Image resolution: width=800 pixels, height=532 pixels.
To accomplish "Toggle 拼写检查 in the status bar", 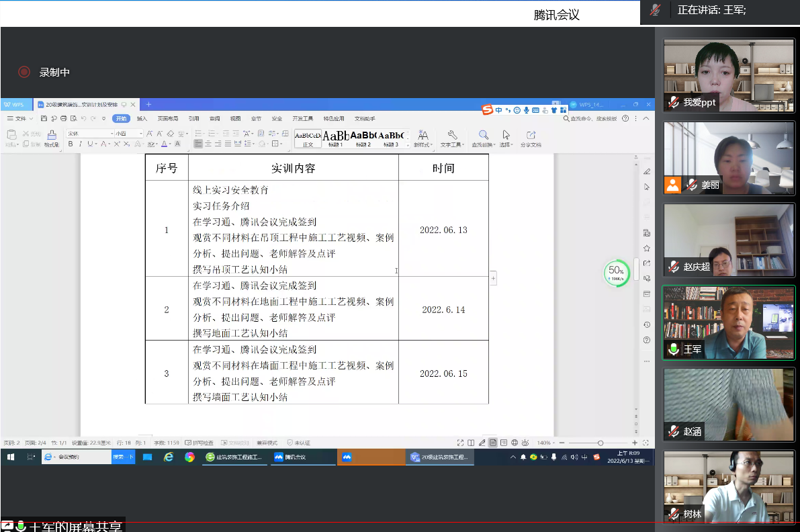I will tap(199, 443).
